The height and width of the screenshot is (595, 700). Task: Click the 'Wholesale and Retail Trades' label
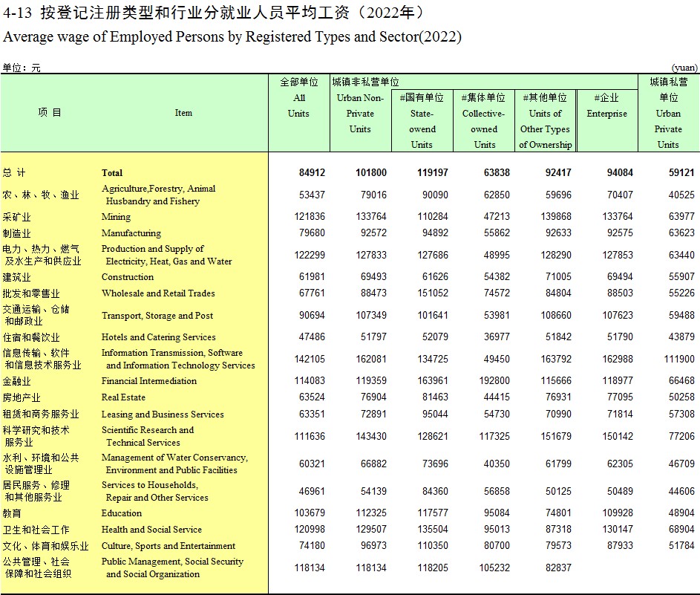[158, 293]
